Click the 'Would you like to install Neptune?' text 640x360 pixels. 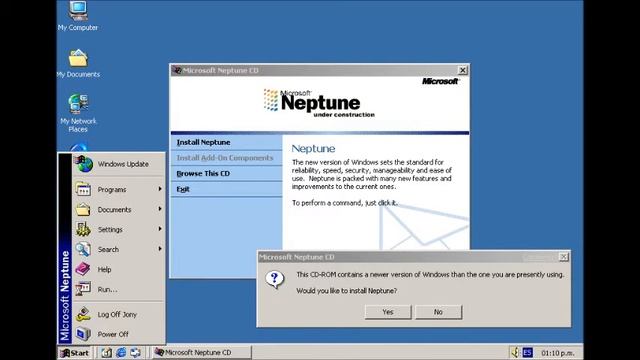[347, 291]
